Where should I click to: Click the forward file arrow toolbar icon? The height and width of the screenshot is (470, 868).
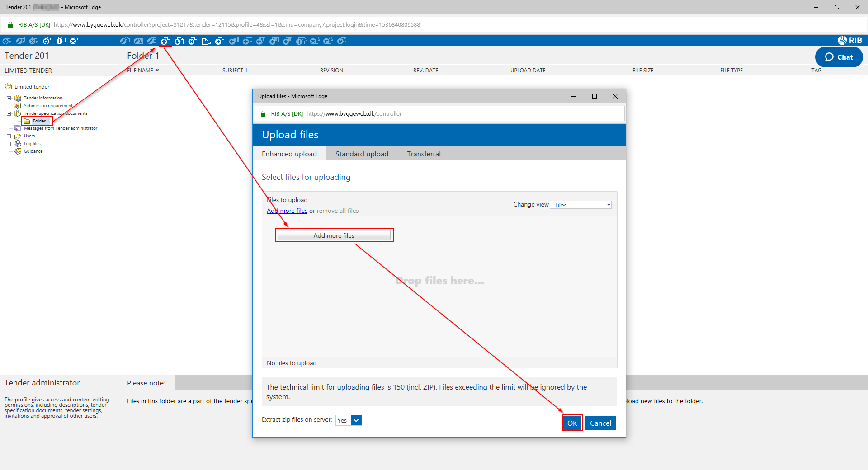click(220, 41)
